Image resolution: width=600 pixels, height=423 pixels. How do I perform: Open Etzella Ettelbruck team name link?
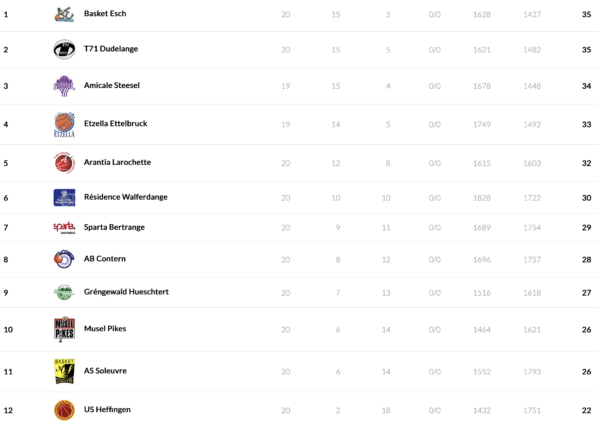(116, 124)
